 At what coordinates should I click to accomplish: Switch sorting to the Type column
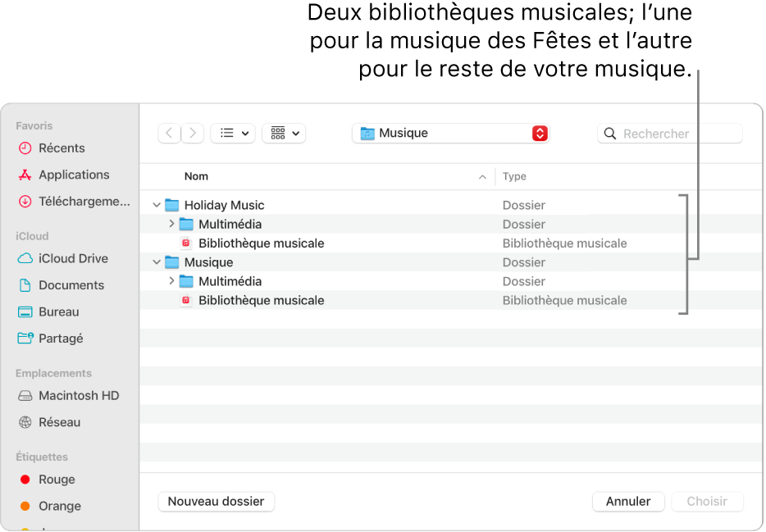point(516,176)
